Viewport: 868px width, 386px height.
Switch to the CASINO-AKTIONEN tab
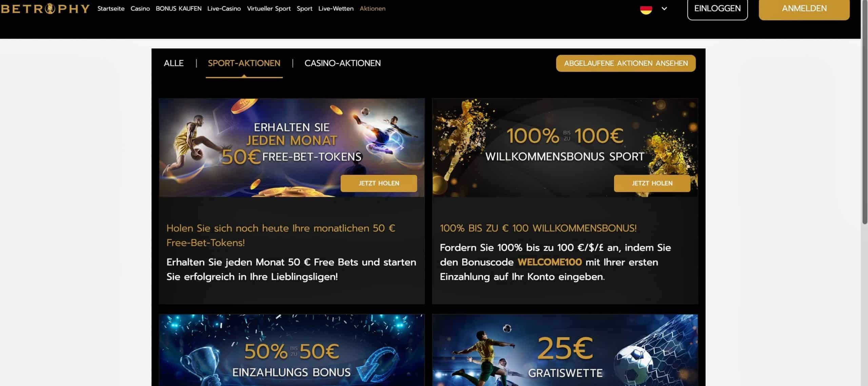tap(342, 63)
